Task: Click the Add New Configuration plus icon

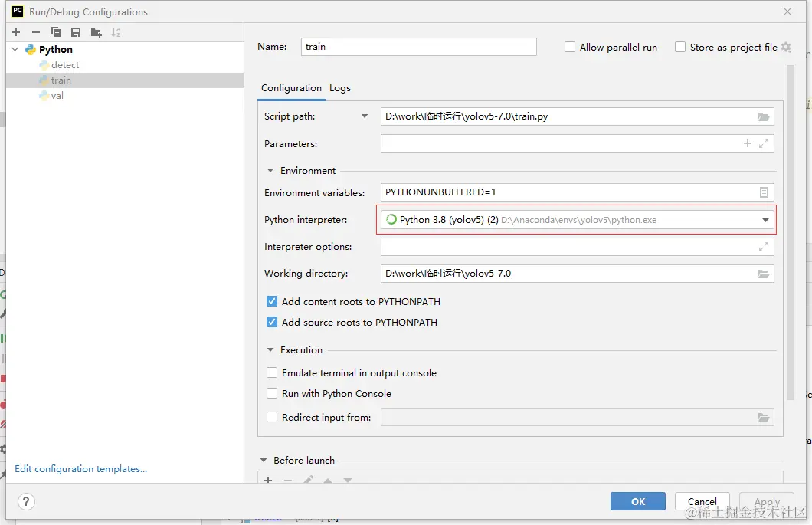Action: click(16, 32)
